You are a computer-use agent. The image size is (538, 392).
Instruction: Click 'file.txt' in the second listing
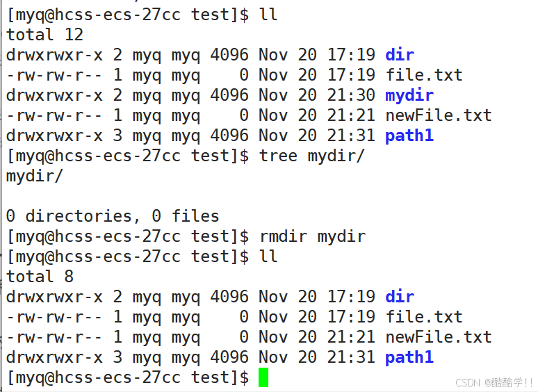(424, 317)
